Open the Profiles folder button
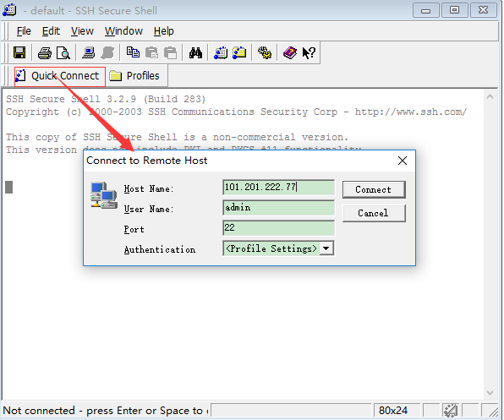The image size is (504, 420). tap(135, 76)
